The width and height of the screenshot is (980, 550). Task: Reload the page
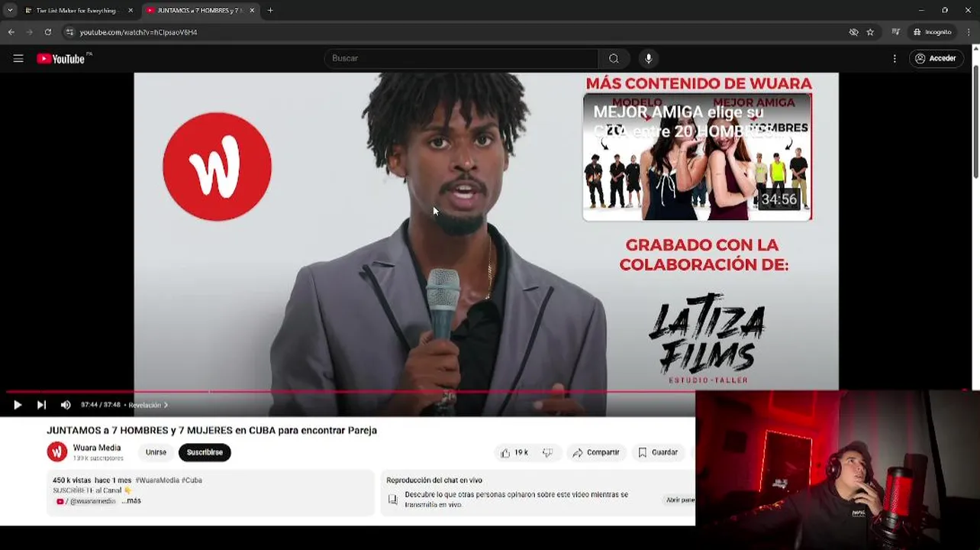point(48,32)
